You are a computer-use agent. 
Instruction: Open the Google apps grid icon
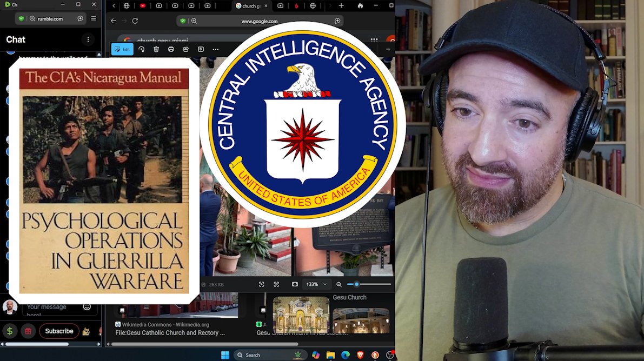(x=374, y=40)
